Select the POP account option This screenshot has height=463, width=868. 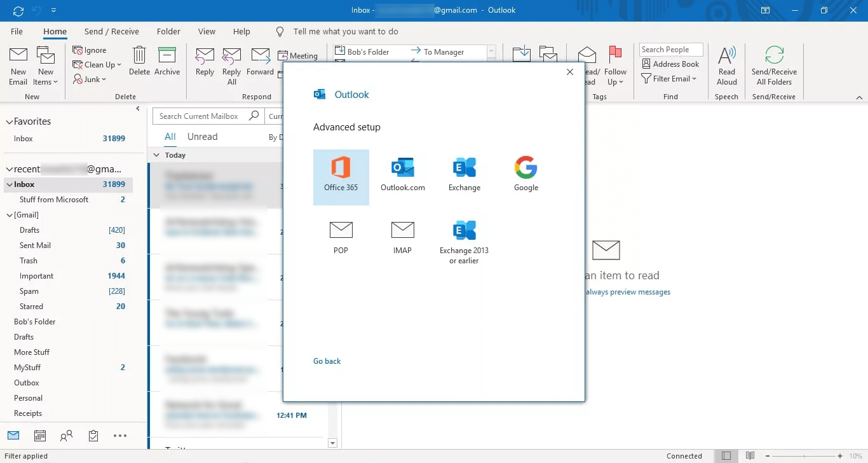[341, 238]
